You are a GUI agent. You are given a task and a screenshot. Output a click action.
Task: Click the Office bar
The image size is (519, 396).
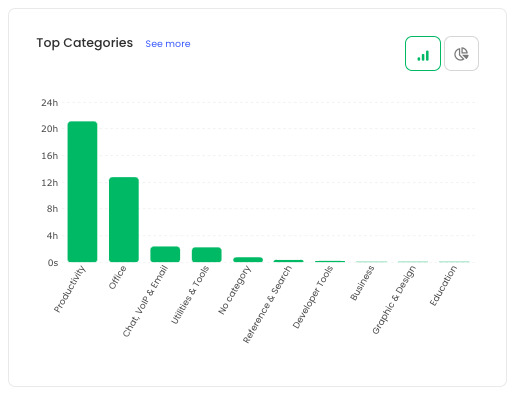[x=124, y=220]
